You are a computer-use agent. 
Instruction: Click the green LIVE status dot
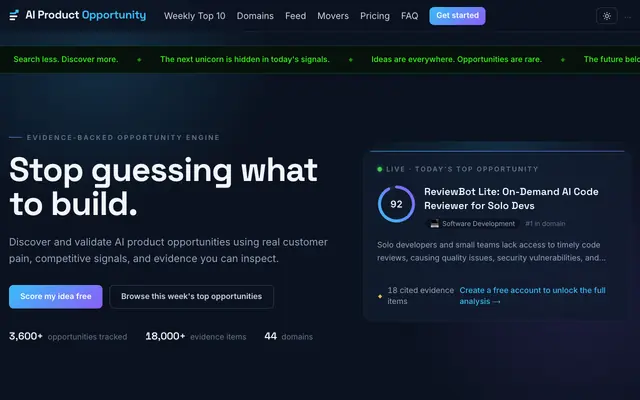coord(380,169)
